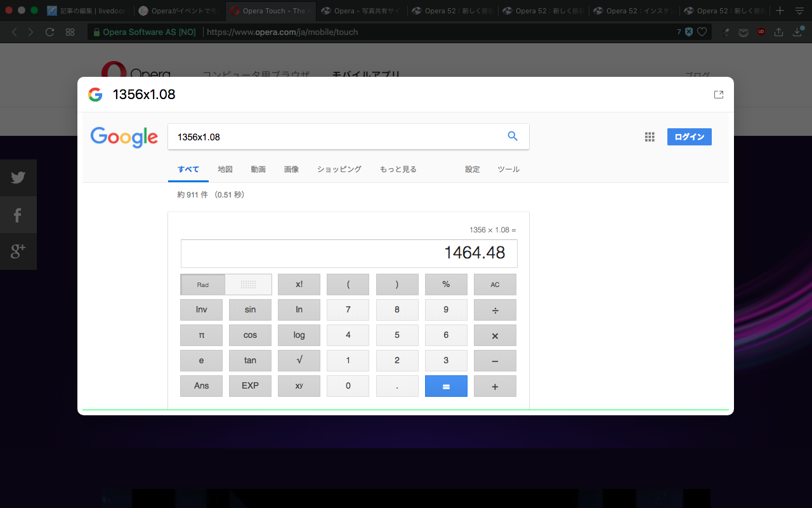Add a new tab with plus icon
The width and height of the screenshot is (812, 508).
pos(780,11)
